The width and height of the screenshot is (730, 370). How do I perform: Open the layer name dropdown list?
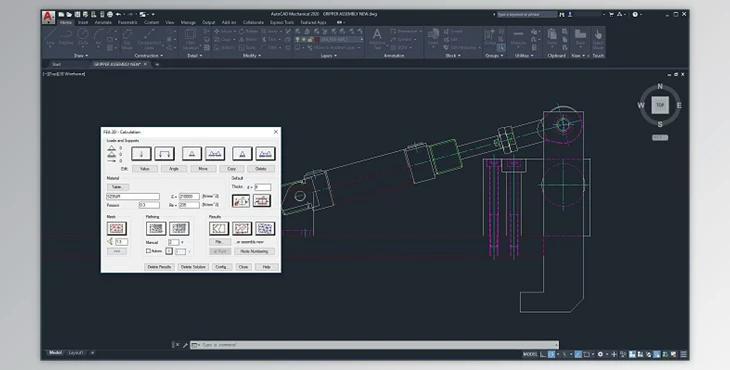tap(362, 40)
